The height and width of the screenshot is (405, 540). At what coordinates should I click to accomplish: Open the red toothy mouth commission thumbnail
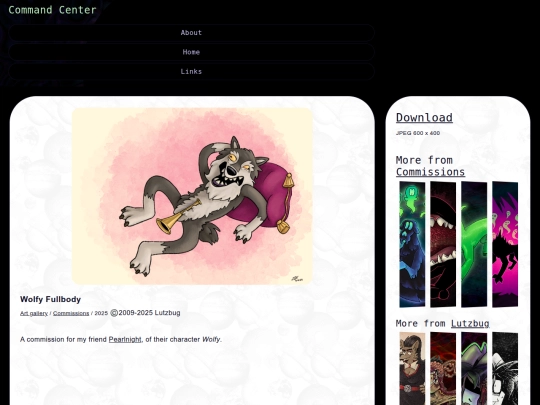coord(443,244)
